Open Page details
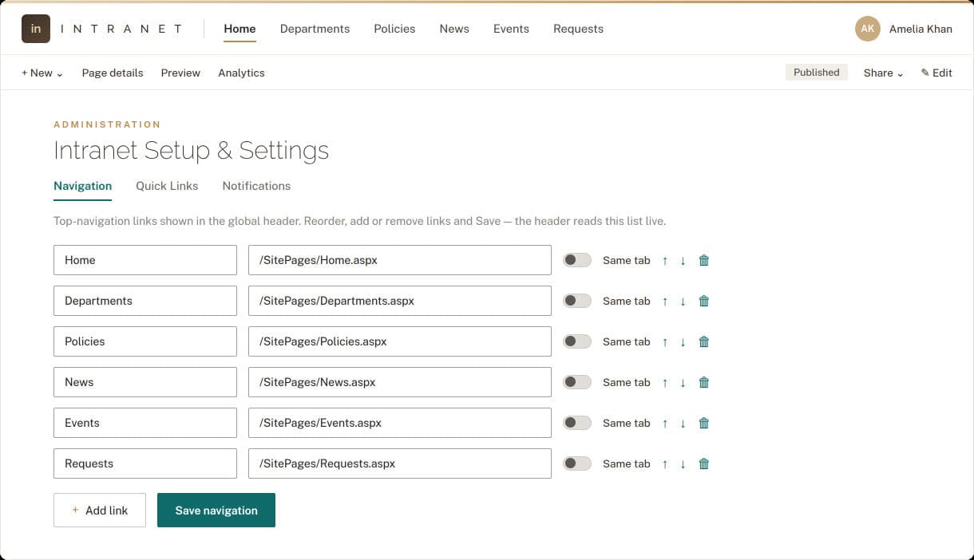This screenshot has width=974, height=560. tap(113, 73)
